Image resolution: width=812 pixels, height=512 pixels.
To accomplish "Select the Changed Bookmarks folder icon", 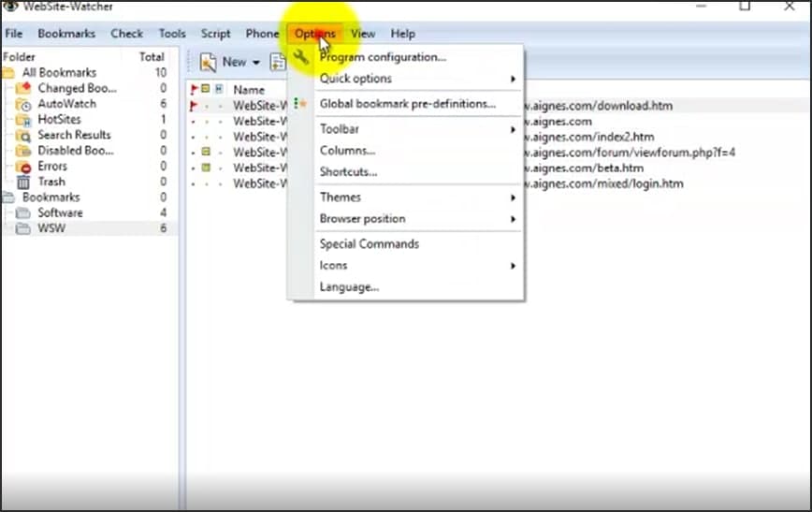I will pyautogui.click(x=22, y=88).
